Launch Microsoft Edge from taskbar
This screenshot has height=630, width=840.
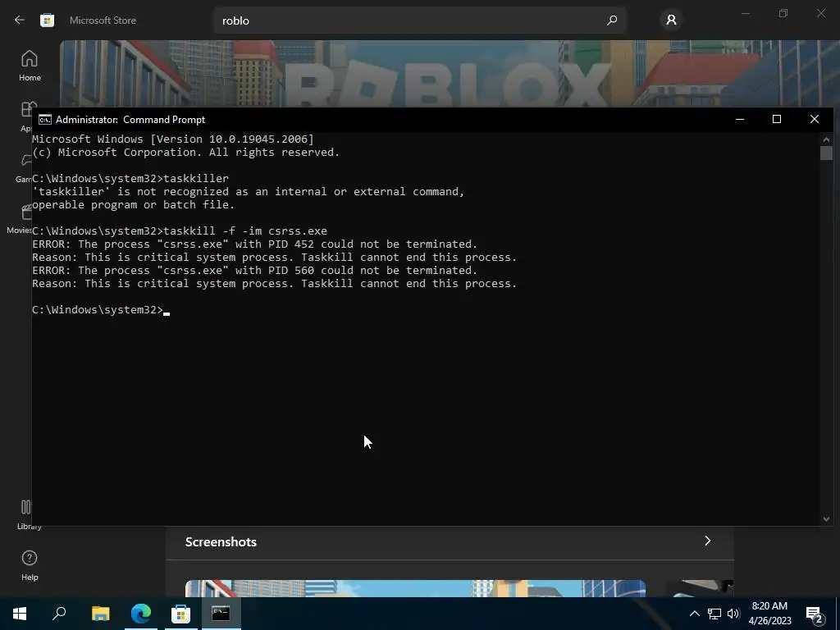(141, 614)
